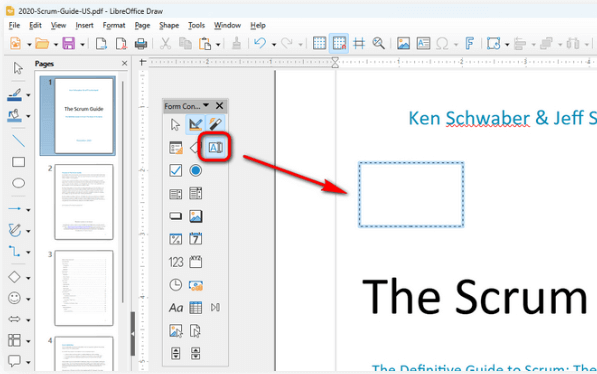Choose the Label field form control
The height and width of the screenshot is (374, 597).
(195, 147)
